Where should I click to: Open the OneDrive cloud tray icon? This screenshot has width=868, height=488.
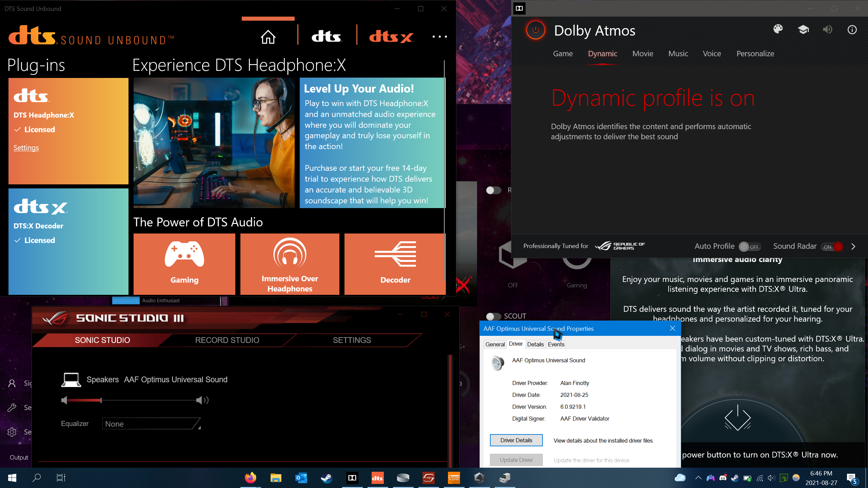click(680, 478)
